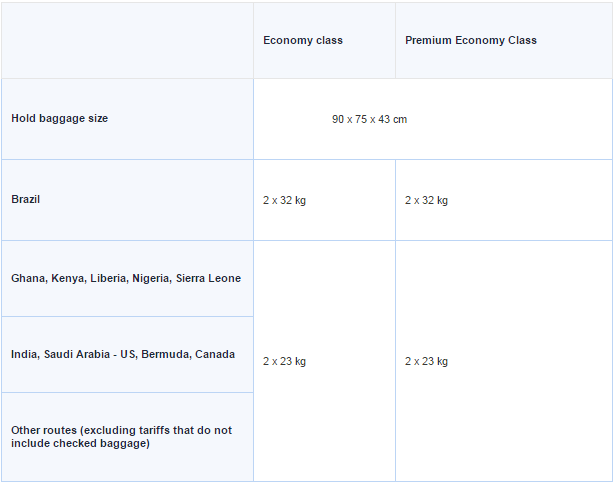
Task: Click the Economy class column header
Action: pyautogui.click(x=303, y=41)
